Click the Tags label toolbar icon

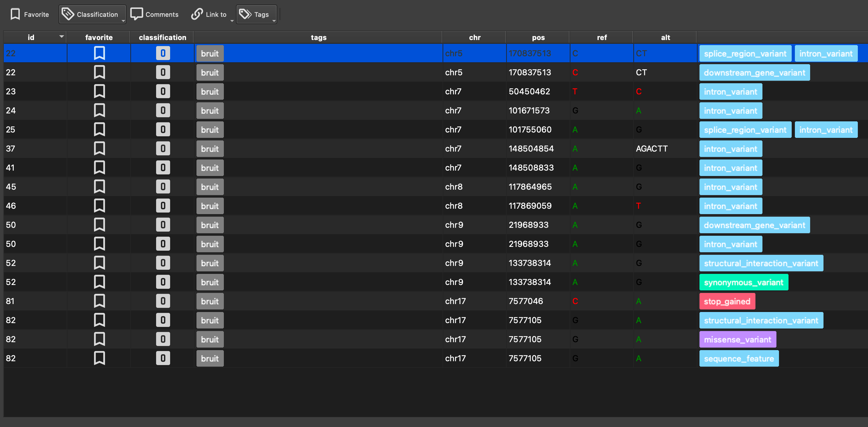point(245,14)
